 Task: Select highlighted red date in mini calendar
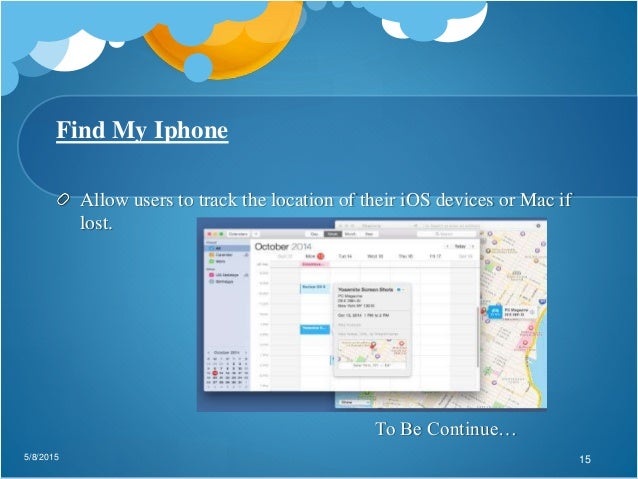coord(215,373)
